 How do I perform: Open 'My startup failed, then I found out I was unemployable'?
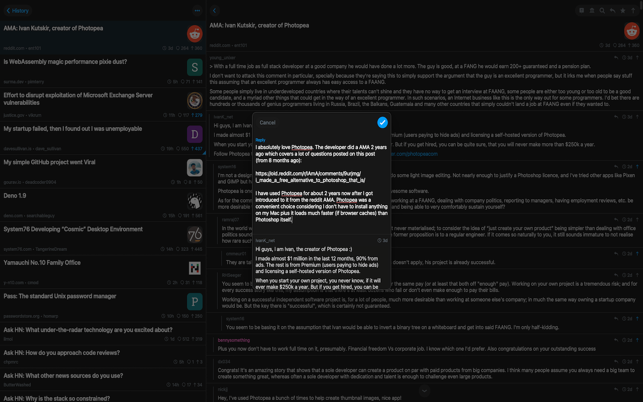click(103, 138)
